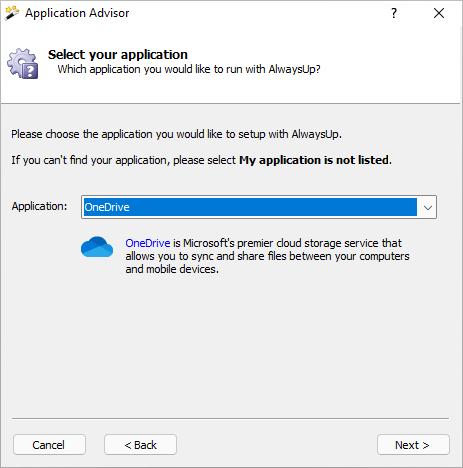
Task: Click the gear with question mark icon
Action: [x=23, y=64]
